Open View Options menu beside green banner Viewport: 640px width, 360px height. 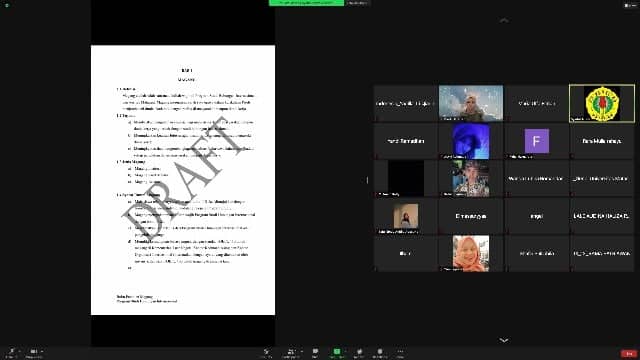pos(358,3)
